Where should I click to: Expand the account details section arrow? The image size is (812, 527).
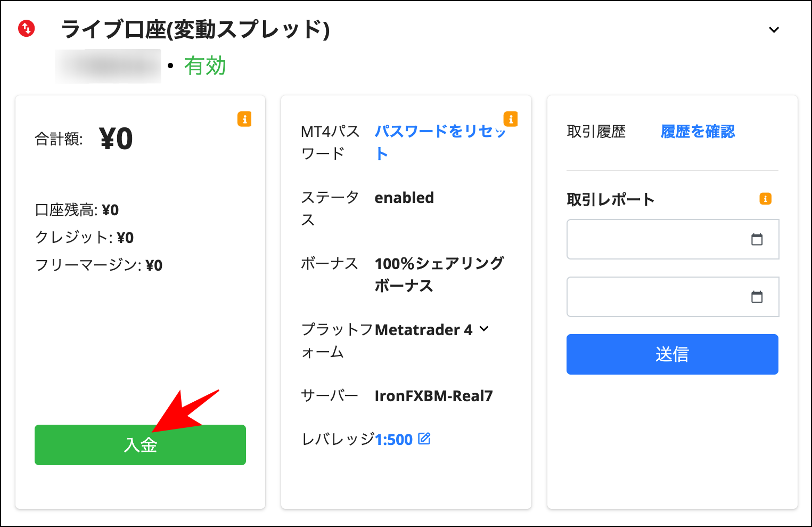(773, 30)
